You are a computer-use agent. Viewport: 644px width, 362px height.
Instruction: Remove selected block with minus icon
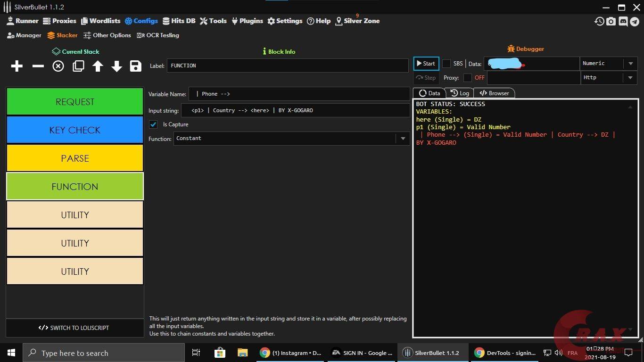coord(38,66)
